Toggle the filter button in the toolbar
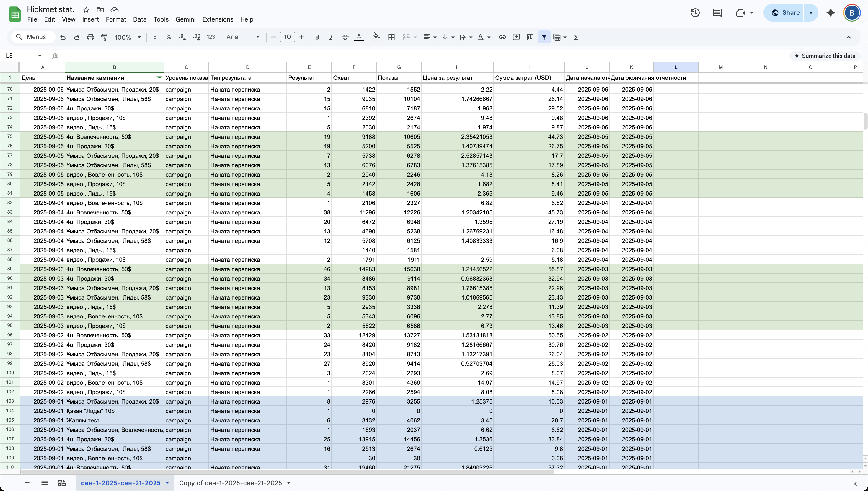Image resolution: width=868 pixels, height=491 pixels. tap(544, 37)
